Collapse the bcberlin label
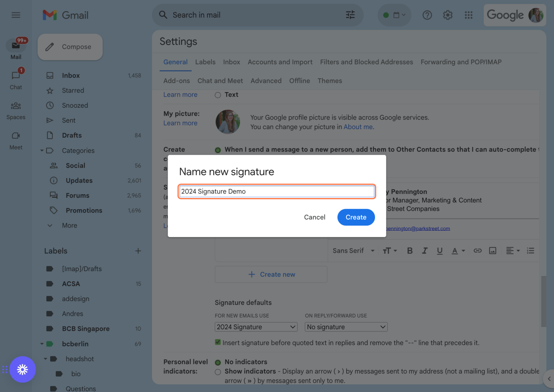The width and height of the screenshot is (554, 392). 42,344
